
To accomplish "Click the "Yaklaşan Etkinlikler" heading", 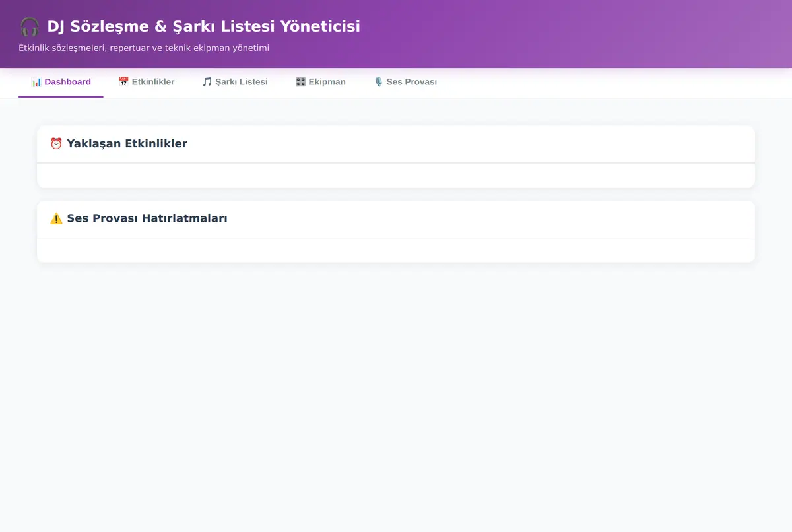I will 127,143.
